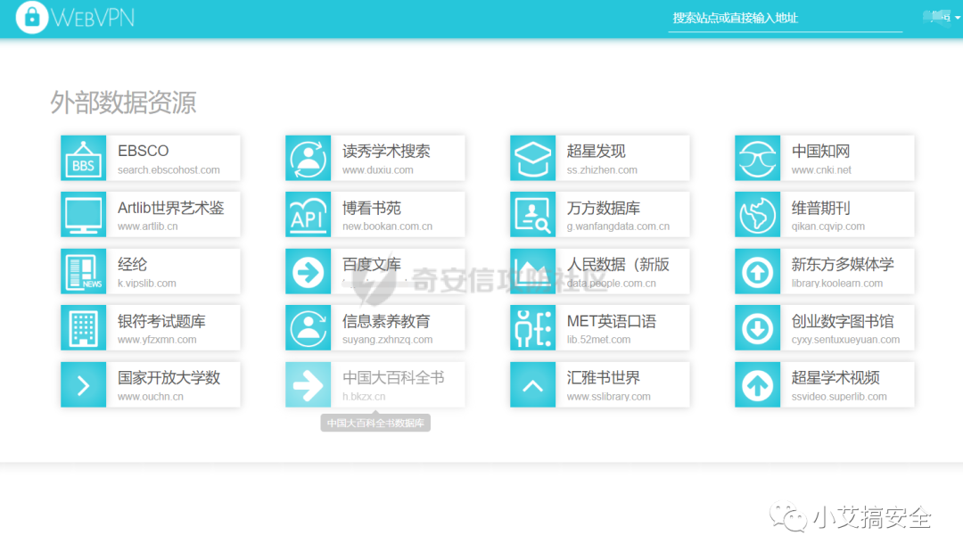The image size is (963, 560).
Task: Click the 汇雅书世界 chevron up icon
Action: click(533, 385)
